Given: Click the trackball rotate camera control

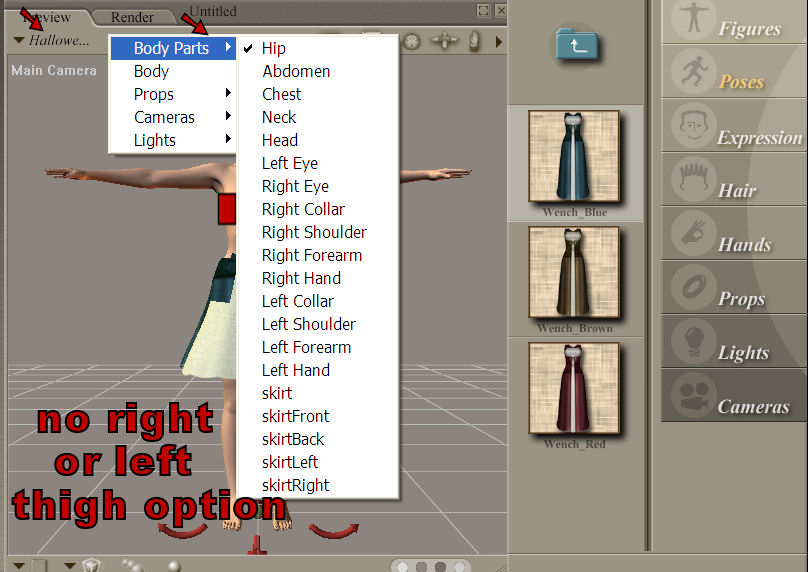Looking at the screenshot, I should [x=411, y=42].
